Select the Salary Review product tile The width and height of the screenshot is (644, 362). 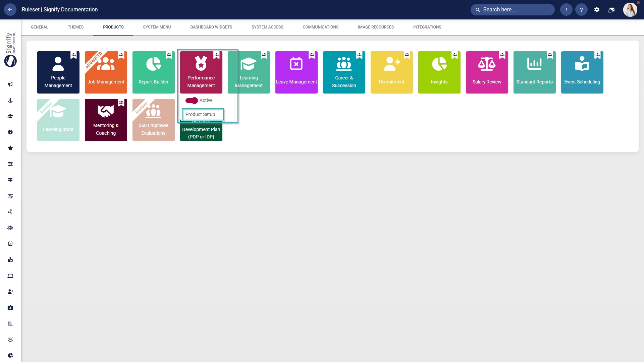coord(487,72)
